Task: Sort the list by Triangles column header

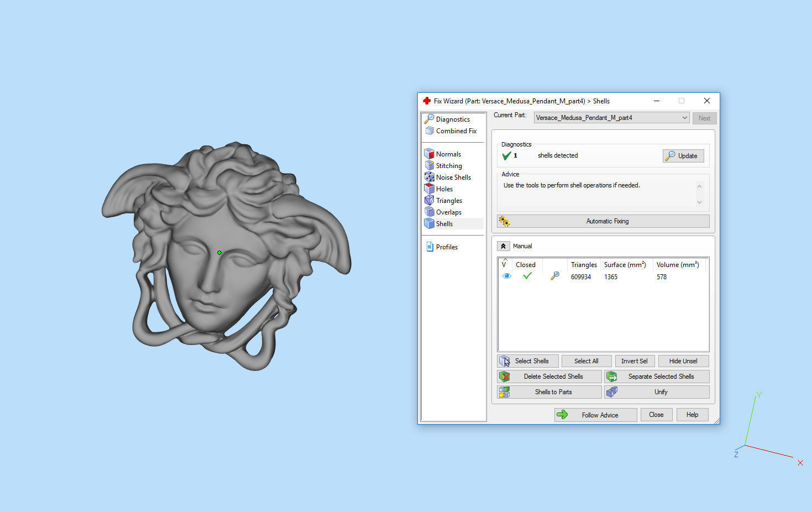Action: tap(583, 265)
